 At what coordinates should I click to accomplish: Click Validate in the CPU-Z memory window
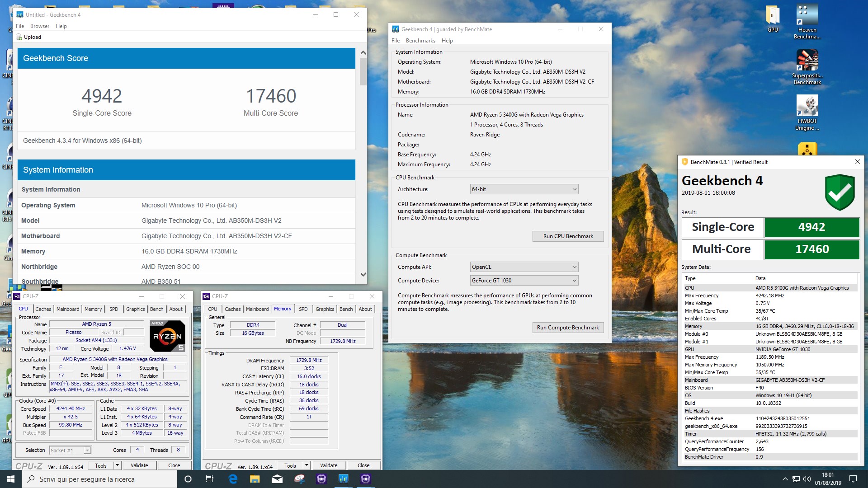tap(329, 465)
